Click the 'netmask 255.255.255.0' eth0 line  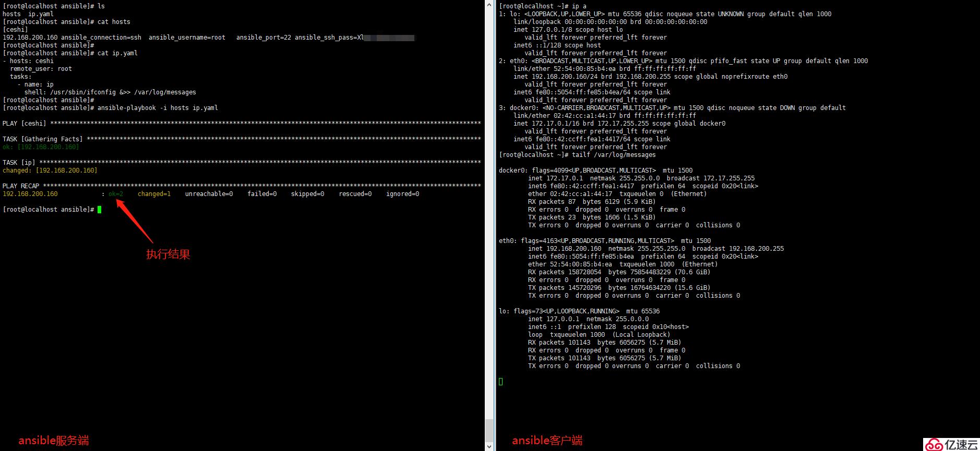point(656,249)
